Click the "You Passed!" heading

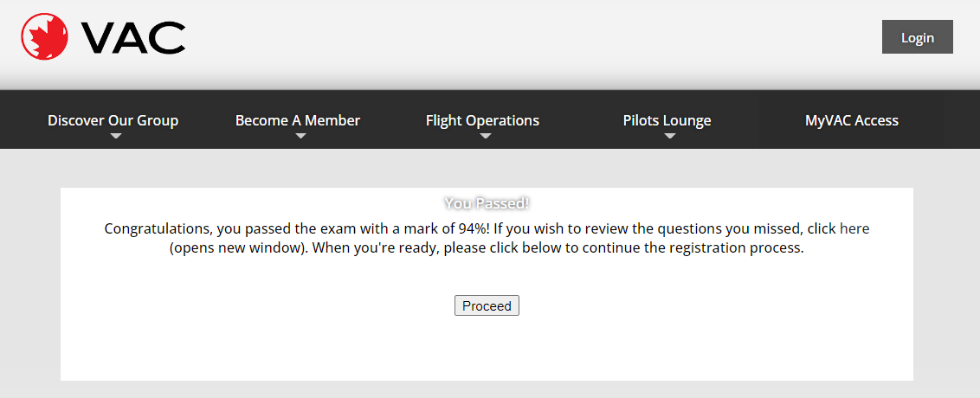(487, 203)
